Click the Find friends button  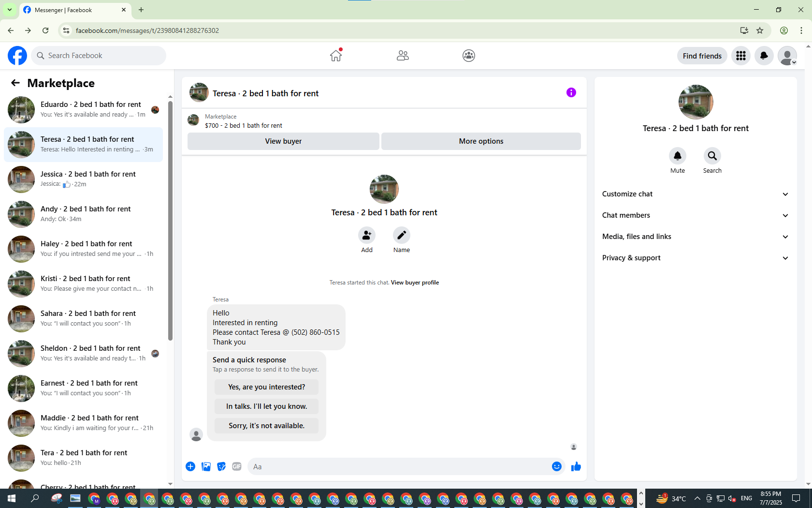(x=702, y=56)
